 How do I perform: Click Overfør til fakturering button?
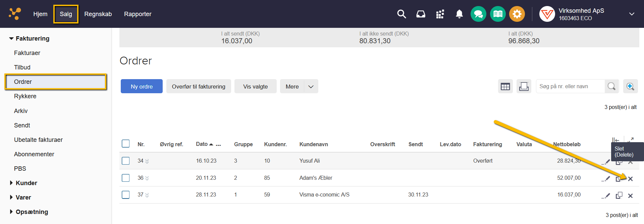[x=199, y=87]
